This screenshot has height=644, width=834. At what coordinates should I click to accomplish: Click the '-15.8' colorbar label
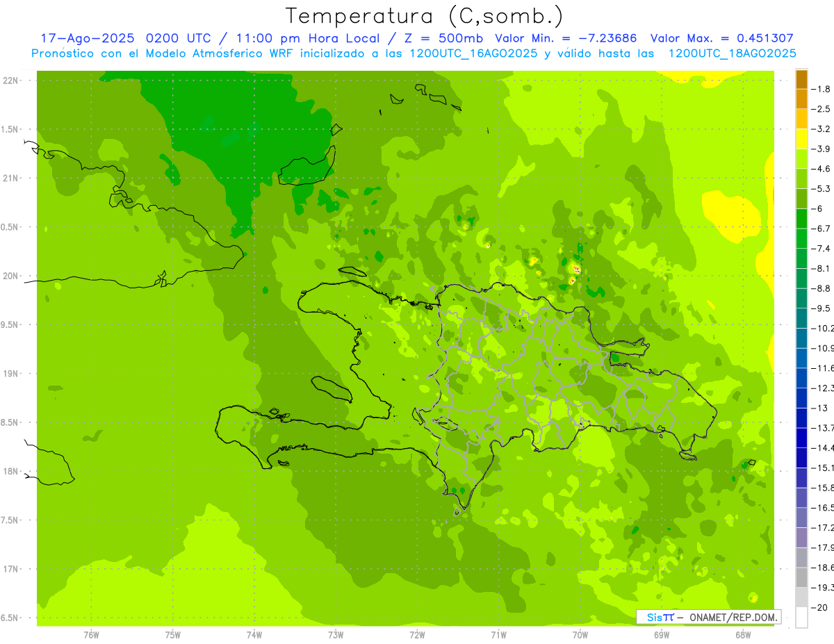[x=823, y=488]
